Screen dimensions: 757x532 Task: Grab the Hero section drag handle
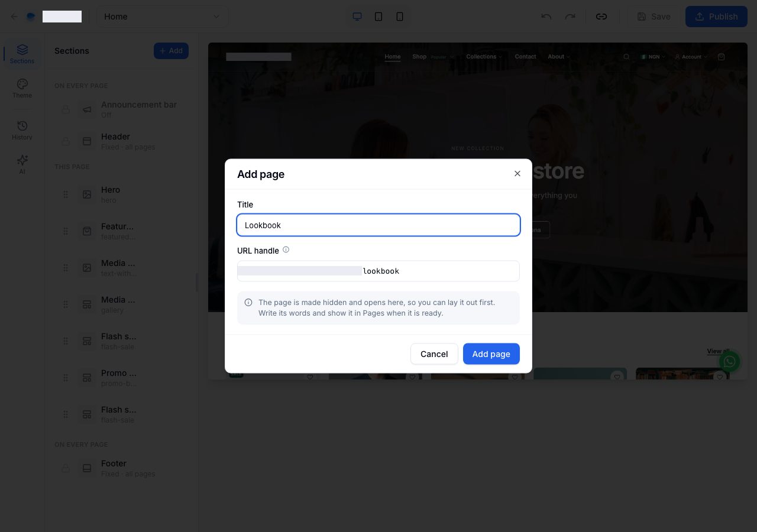pos(66,194)
